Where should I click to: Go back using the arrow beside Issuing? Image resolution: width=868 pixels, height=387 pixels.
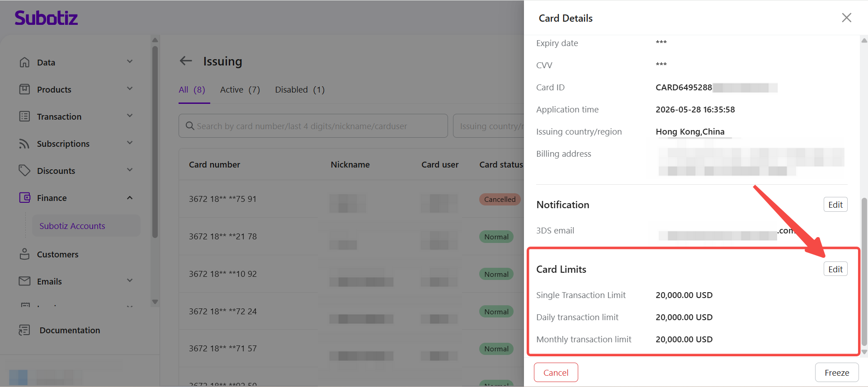(186, 61)
